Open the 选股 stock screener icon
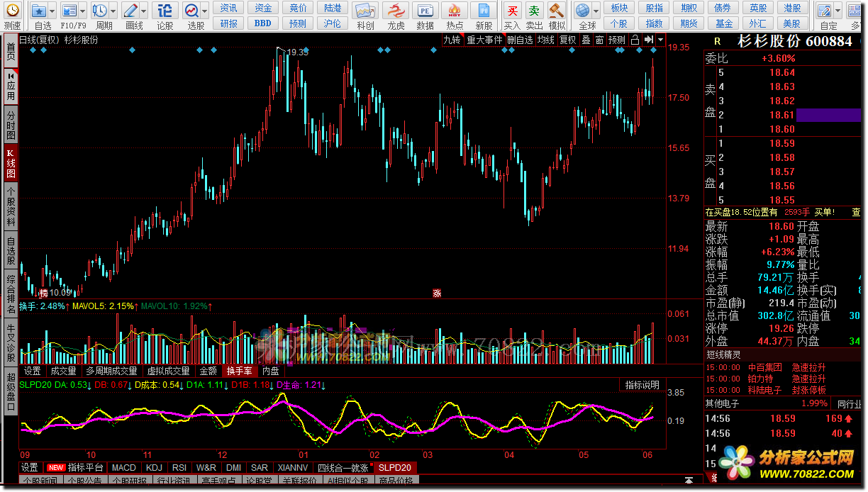This screenshot has height=492, width=868. [191, 11]
